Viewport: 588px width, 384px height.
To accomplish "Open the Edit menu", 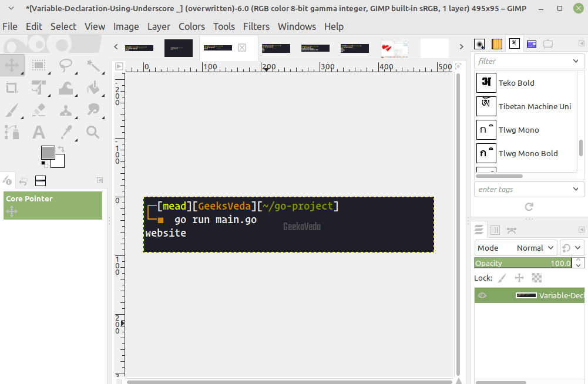I will click(x=33, y=26).
